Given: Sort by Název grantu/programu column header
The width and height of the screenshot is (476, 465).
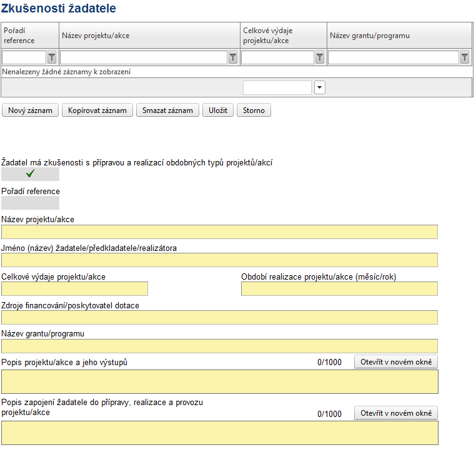Looking at the screenshot, I should (x=400, y=36).
